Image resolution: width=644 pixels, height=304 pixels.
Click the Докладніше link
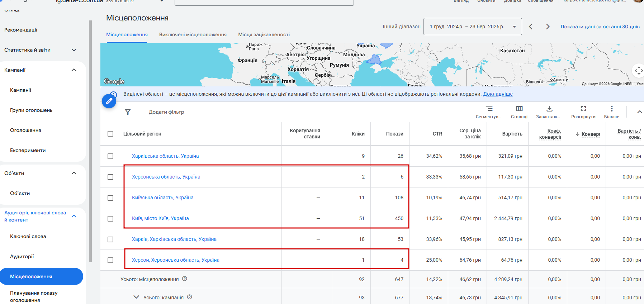tap(498, 94)
